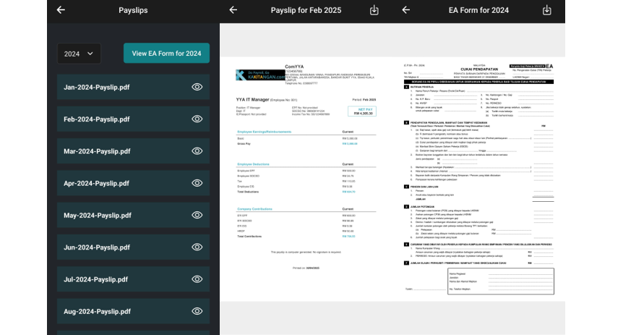Open Jun-2024-Payslip.pdf preview eye icon
Viewport: 644px width, 335px height.
coord(197,247)
